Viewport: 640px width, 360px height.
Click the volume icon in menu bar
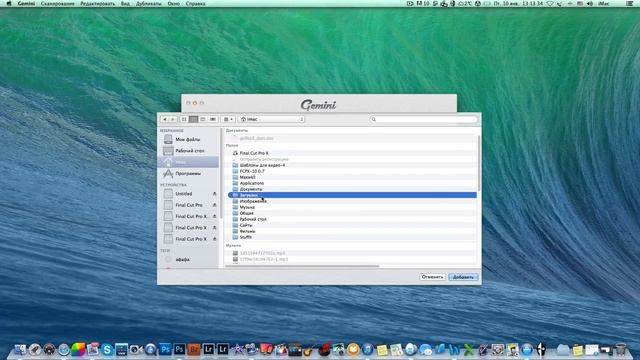tap(590, 3)
